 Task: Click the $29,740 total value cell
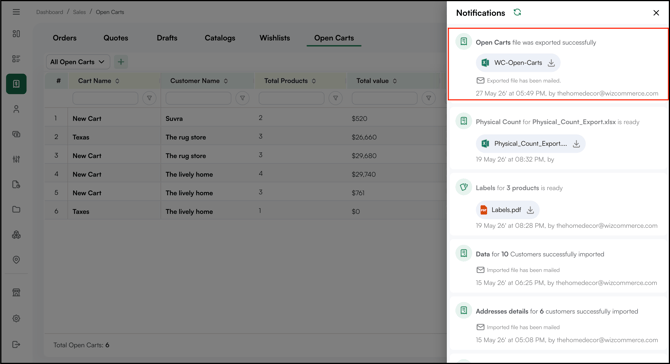point(364,174)
